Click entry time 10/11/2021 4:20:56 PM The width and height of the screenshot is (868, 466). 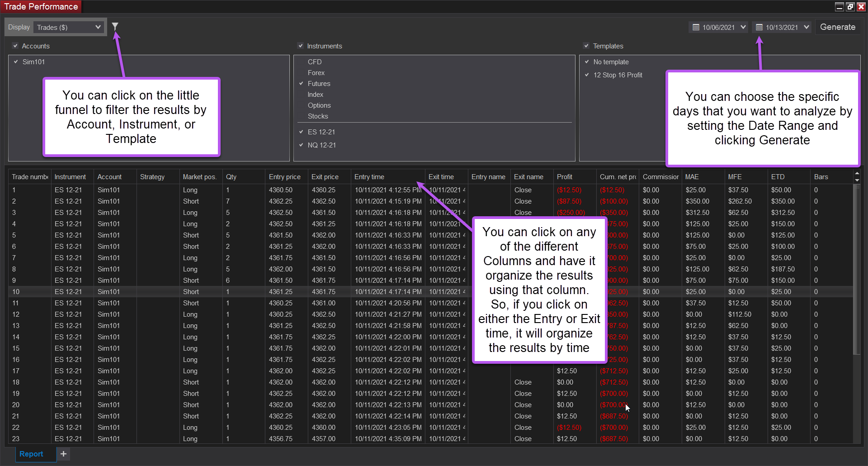[x=388, y=303]
